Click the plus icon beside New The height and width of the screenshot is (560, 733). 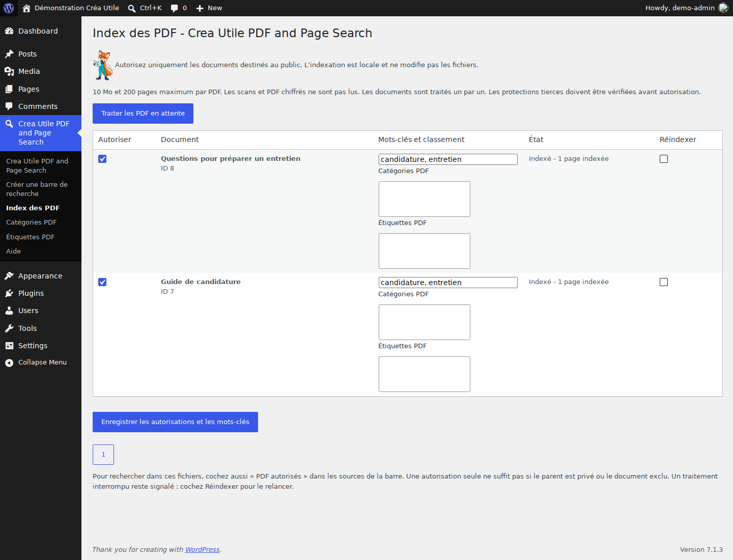coord(200,8)
